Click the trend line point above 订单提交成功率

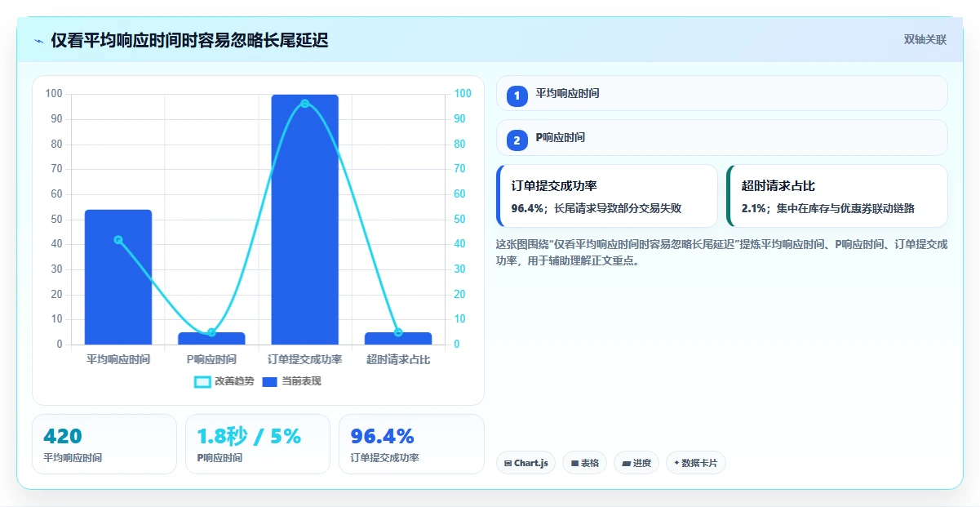tap(305, 104)
